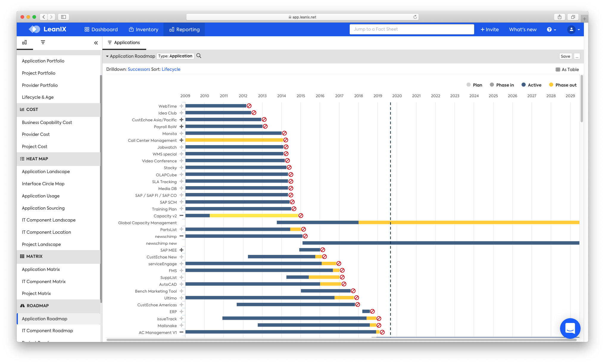Collapse AC Management V1 successors
The height and width of the screenshot is (364, 605).
pyautogui.click(x=181, y=332)
